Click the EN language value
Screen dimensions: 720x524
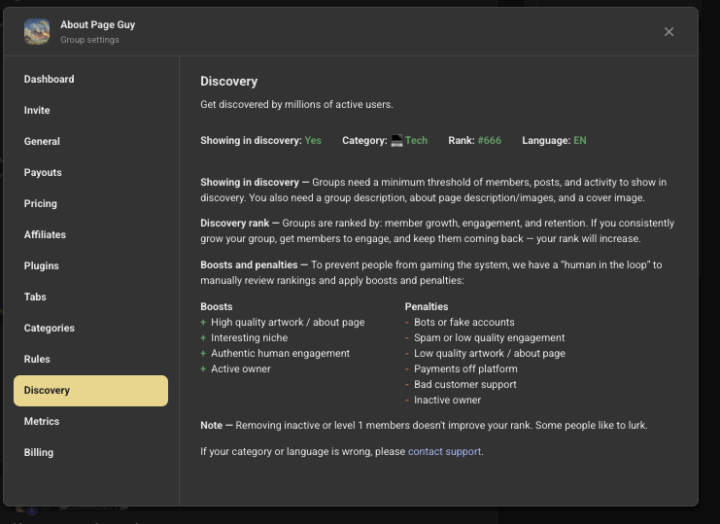point(580,141)
